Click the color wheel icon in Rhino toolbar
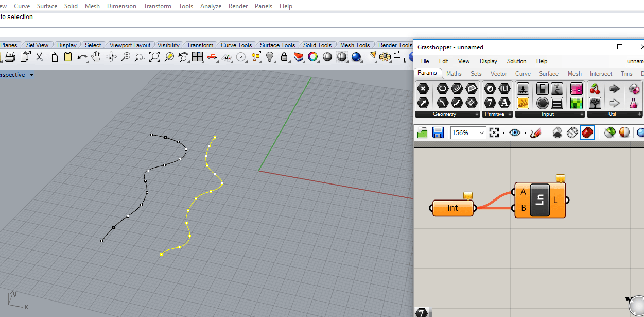This screenshot has height=317, width=644. tap(313, 57)
